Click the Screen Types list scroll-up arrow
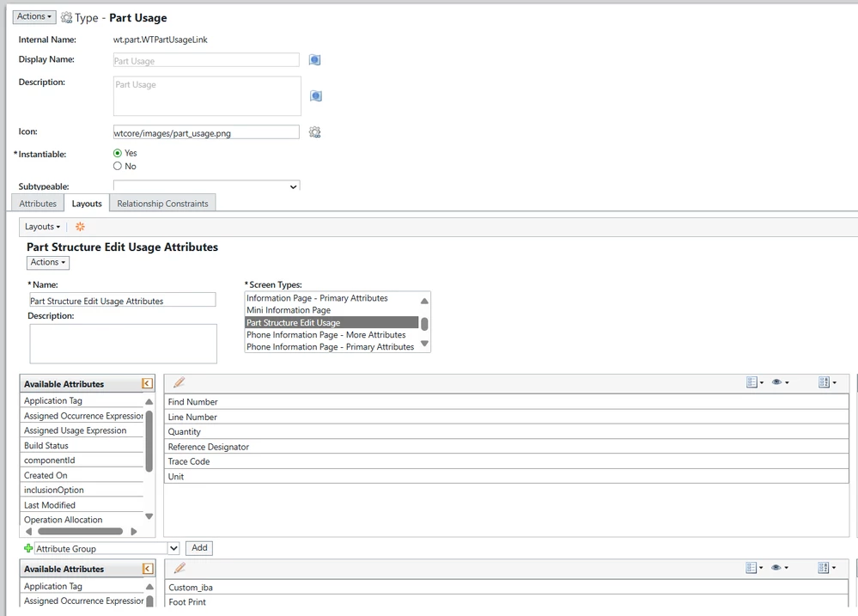This screenshot has width=858, height=616. click(424, 301)
